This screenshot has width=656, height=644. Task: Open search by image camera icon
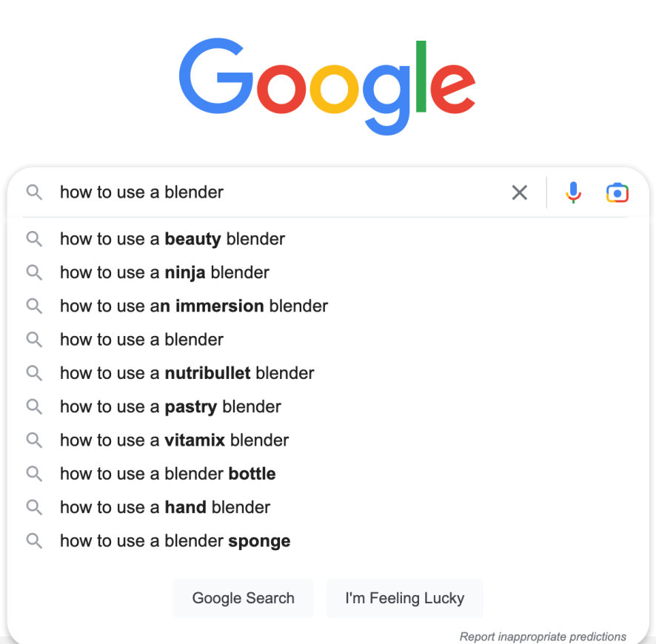click(x=617, y=192)
